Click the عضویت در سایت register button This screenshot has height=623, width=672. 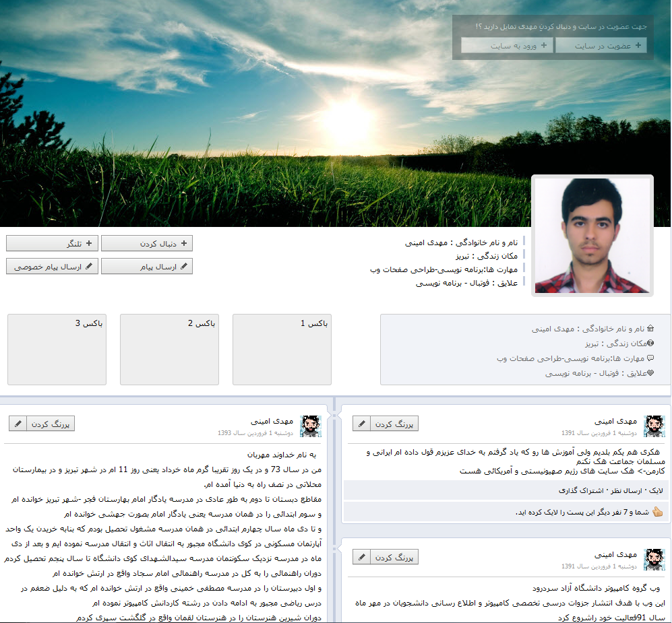point(601,45)
